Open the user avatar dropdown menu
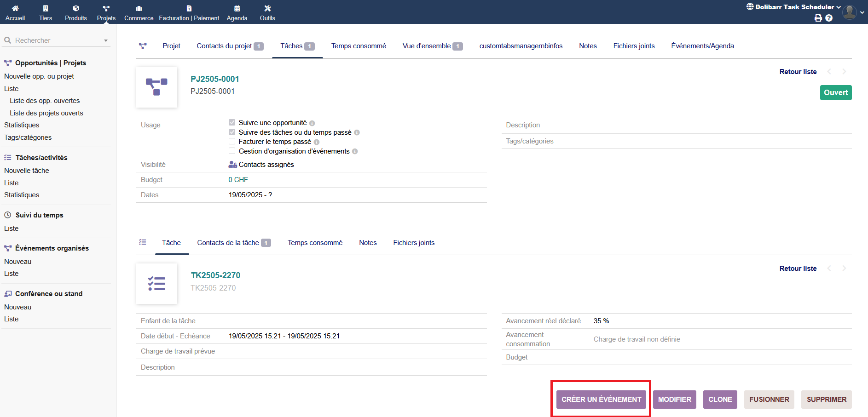The height and width of the screenshot is (417, 868). (850, 12)
